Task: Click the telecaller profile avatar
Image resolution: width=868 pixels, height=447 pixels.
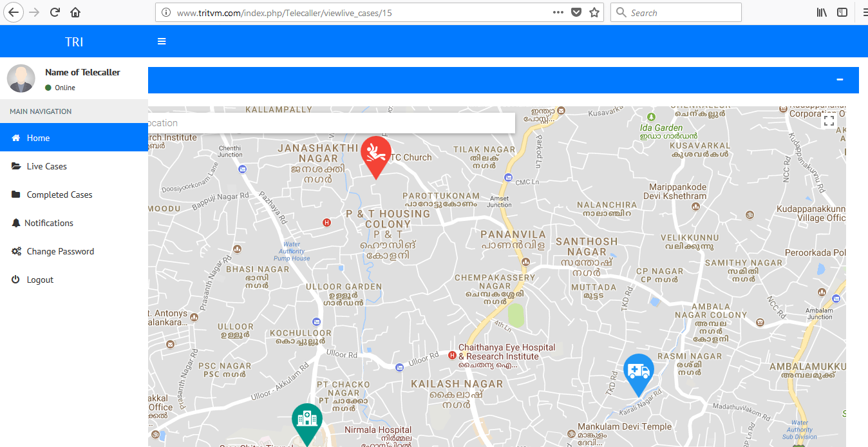Action: [x=21, y=79]
